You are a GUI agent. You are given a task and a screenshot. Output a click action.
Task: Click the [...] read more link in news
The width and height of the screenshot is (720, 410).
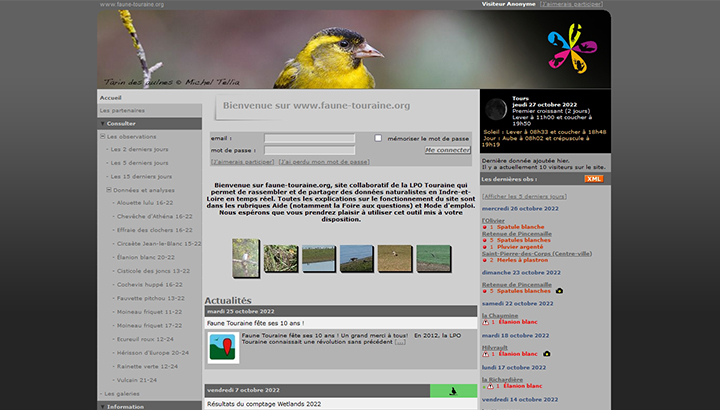click(400, 342)
